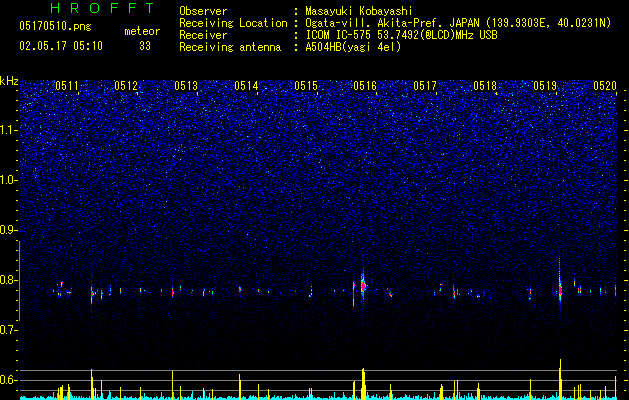
Task: Select observer name Masayuki Kobayashi
Action: point(358,11)
